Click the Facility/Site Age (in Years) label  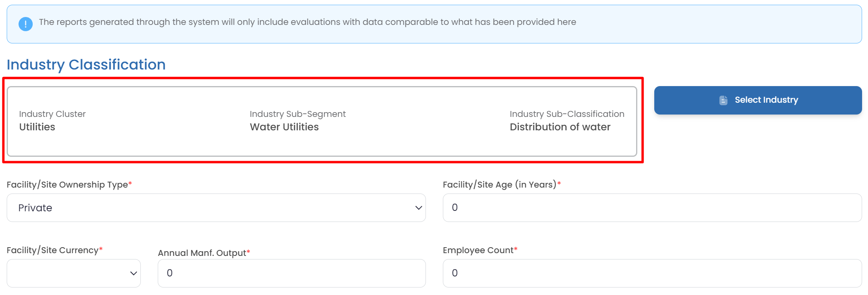pos(499,185)
